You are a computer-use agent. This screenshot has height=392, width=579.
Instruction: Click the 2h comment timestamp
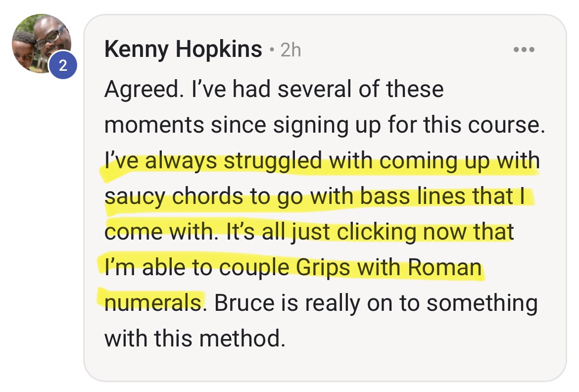pyautogui.click(x=290, y=50)
